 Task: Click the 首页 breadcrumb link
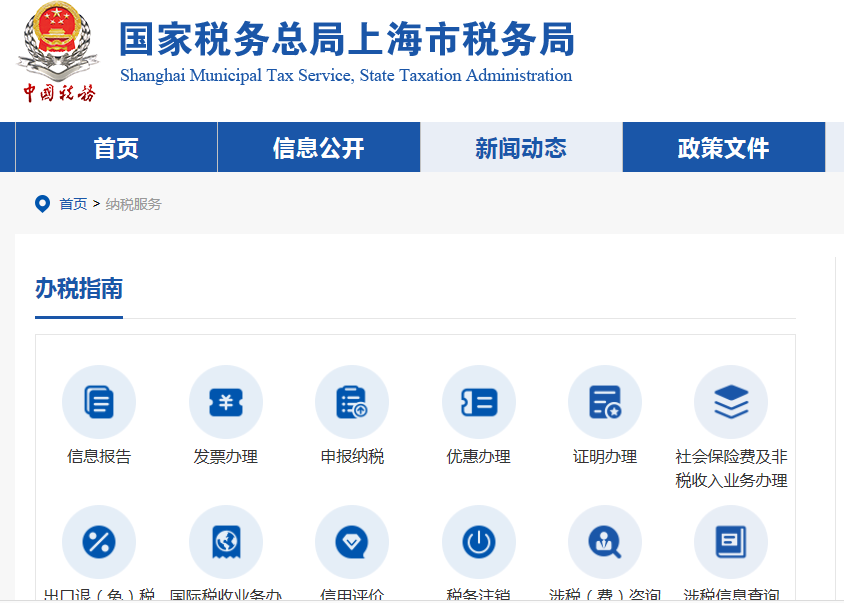click(x=72, y=204)
